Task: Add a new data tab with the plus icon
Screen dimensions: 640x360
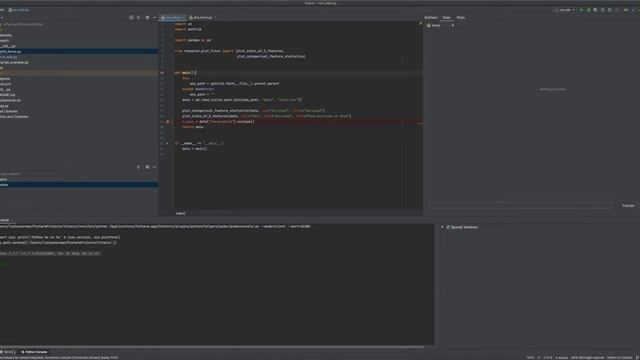Action: 452,25
